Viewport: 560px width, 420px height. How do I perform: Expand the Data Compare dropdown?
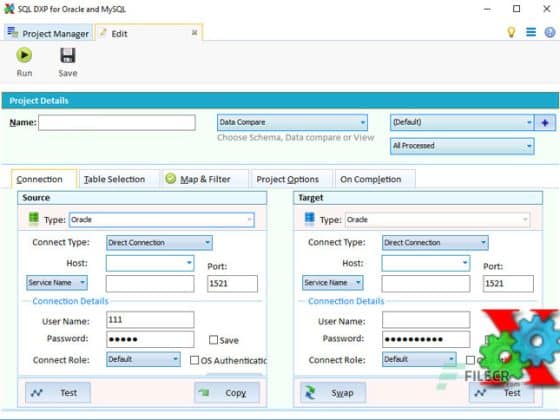click(x=292, y=122)
